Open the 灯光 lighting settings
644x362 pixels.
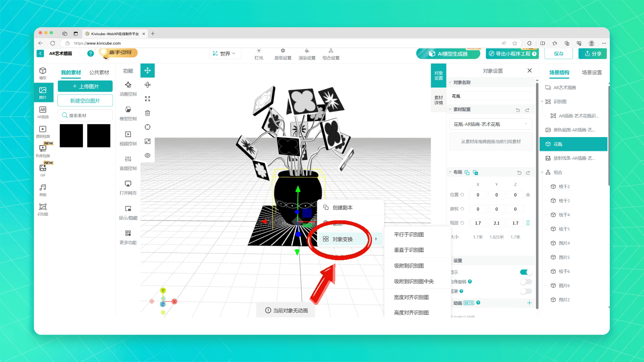[x=259, y=54]
